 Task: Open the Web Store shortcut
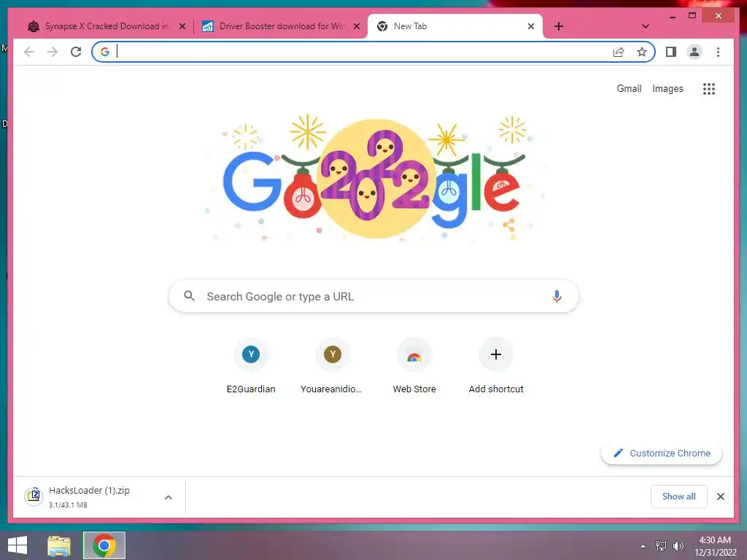click(414, 366)
